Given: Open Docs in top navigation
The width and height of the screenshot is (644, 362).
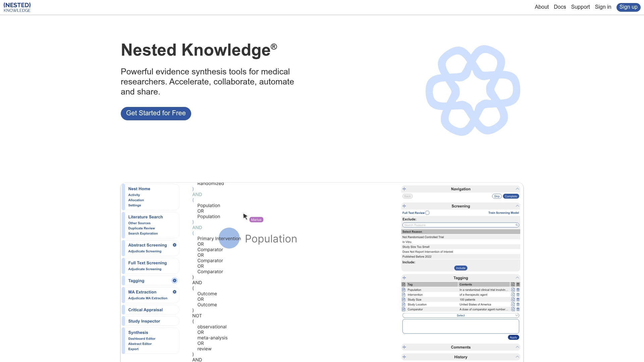Looking at the screenshot, I should 560,7.
